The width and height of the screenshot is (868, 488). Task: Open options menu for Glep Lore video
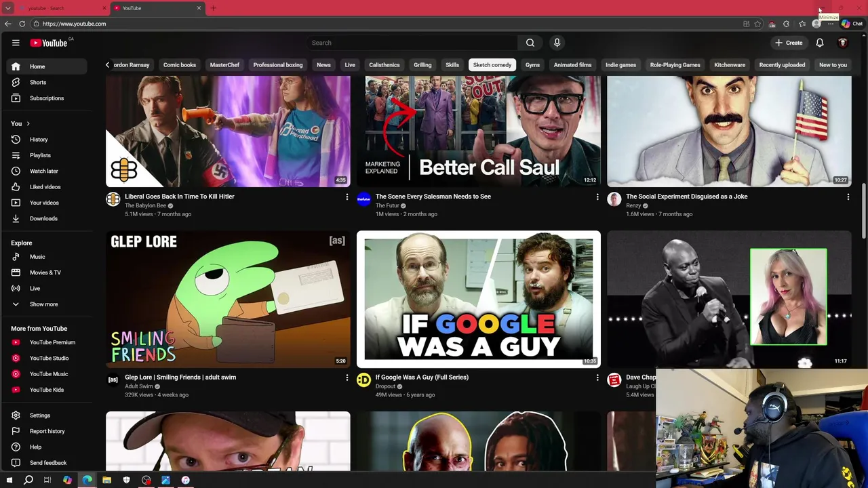(x=347, y=378)
